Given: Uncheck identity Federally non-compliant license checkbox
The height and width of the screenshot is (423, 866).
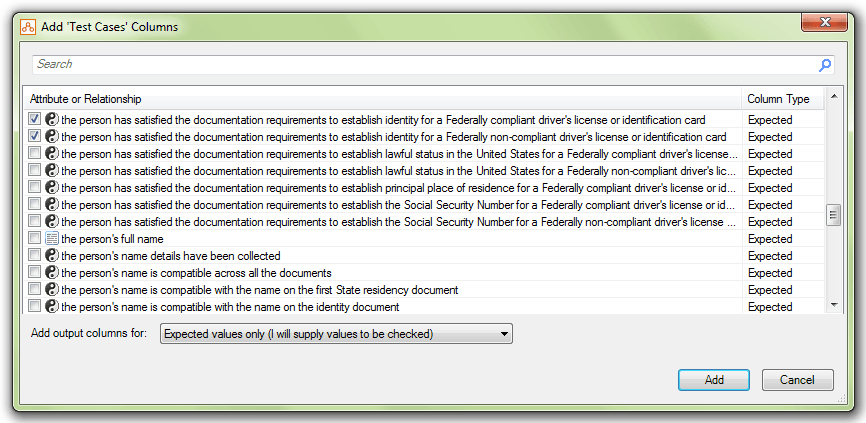Looking at the screenshot, I should coord(35,136).
